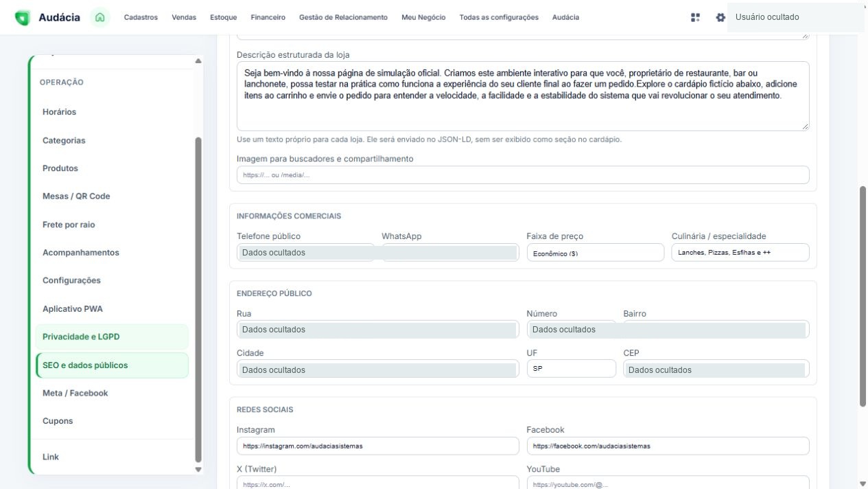This screenshot has height=489, width=868.
Task: Open the Gestão de Relacionamento menu
Action: pyautogui.click(x=343, y=17)
